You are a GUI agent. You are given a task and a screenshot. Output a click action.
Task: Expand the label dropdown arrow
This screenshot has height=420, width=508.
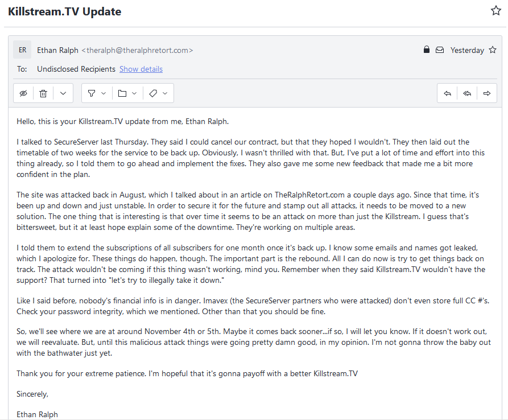[165, 93]
